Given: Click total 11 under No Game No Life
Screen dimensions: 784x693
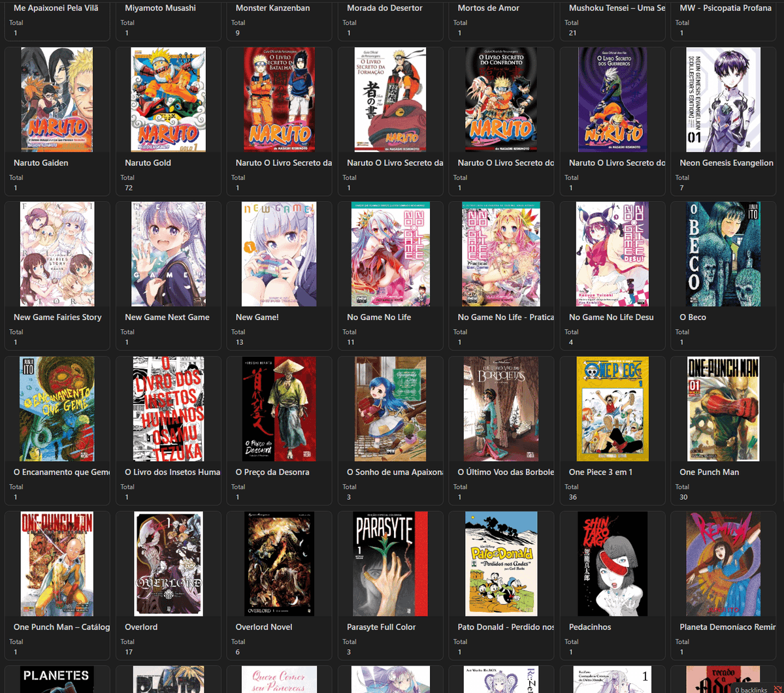Looking at the screenshot, I should tap(351, 342).
